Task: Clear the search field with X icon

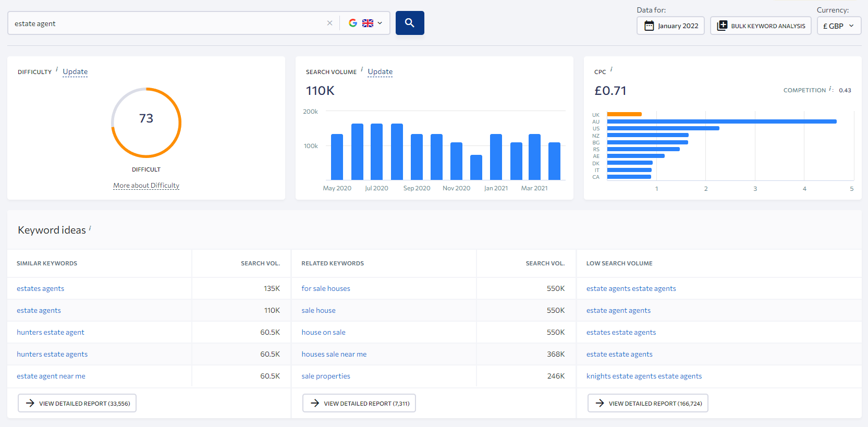Action: click(x=329, y=23)
